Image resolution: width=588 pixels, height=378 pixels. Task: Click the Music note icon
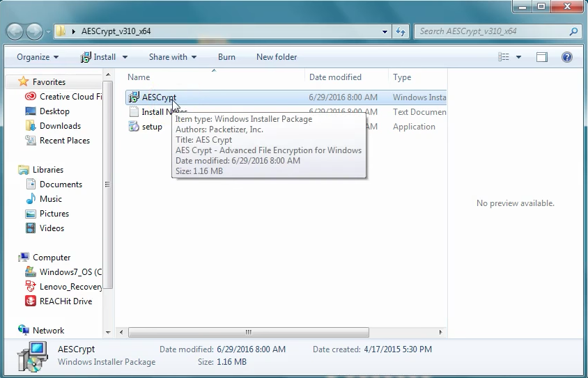pyautogui.click(x=31, y=198)
